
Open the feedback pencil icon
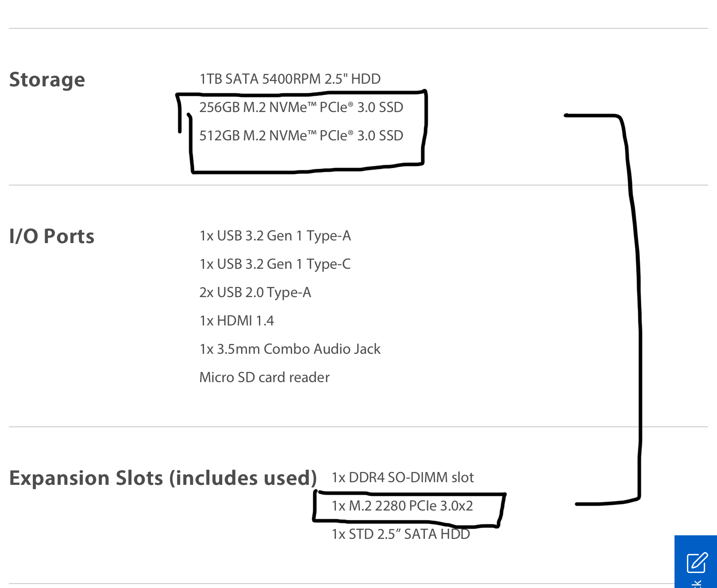click(697, 562)
